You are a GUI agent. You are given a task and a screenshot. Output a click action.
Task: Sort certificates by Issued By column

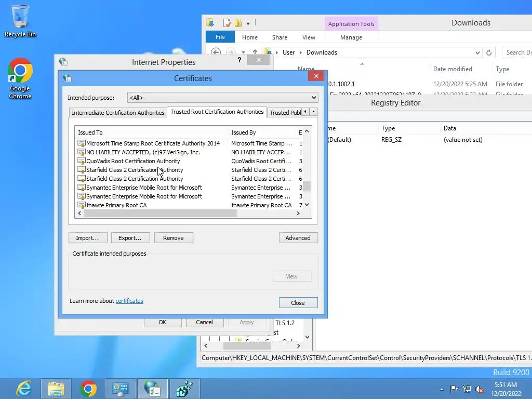click(x=262, y=132)
